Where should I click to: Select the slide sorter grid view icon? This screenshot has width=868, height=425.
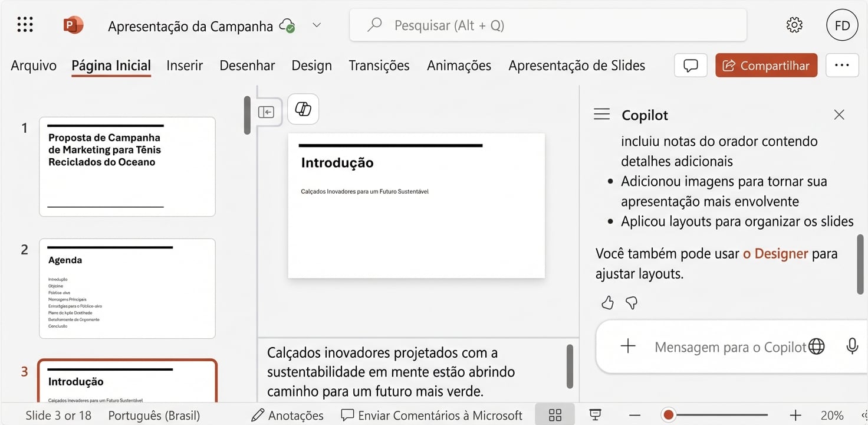click(x=554, y=414)
